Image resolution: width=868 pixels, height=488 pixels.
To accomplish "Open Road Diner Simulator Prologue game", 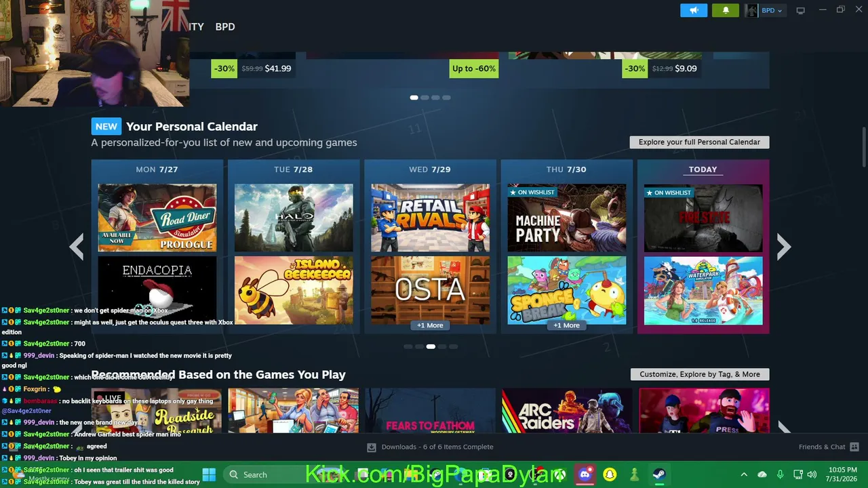I will click(x=157, y=218).
